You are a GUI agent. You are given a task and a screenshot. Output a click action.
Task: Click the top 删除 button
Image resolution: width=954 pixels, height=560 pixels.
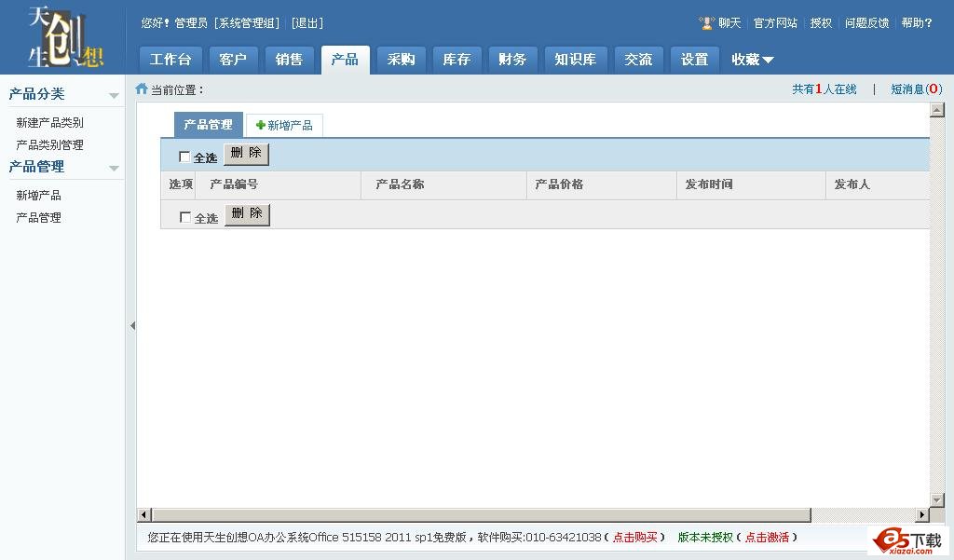click(x=246, y=154)
